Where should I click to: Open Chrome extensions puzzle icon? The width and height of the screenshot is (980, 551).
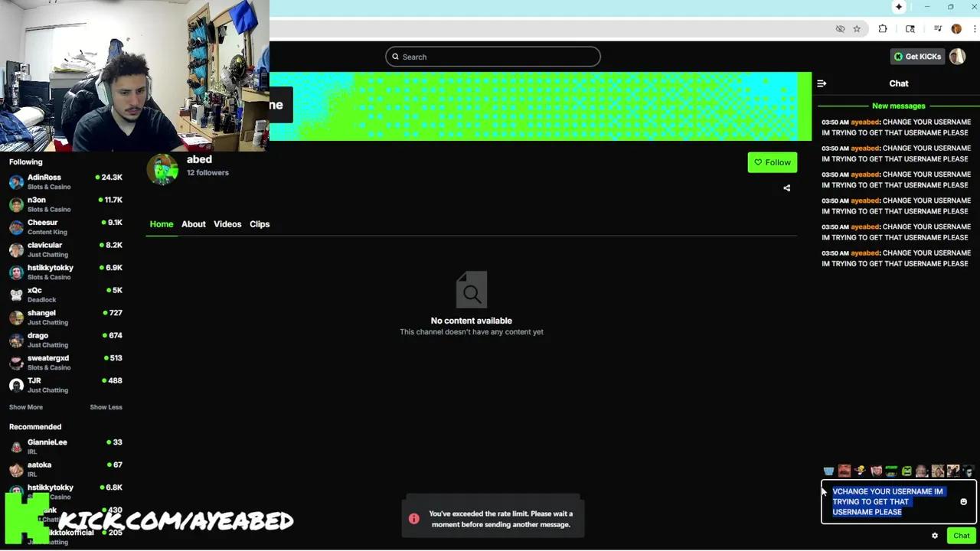pos(883,29)
